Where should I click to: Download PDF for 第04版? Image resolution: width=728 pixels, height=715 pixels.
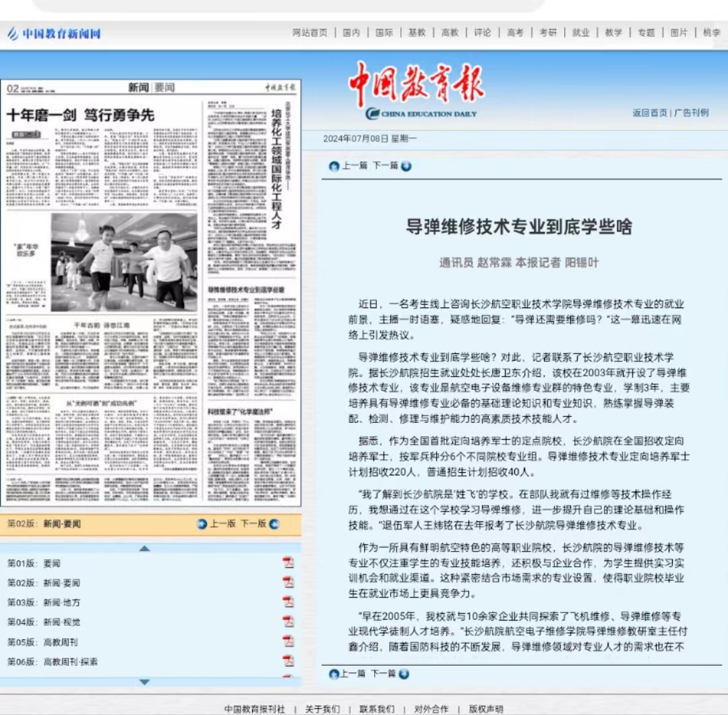(289, 621)
